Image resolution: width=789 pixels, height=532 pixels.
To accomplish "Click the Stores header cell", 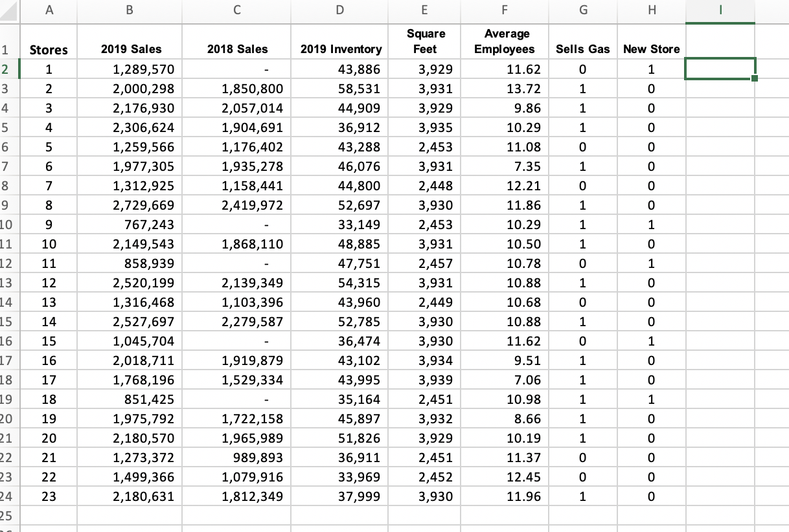I will [49, 49].
